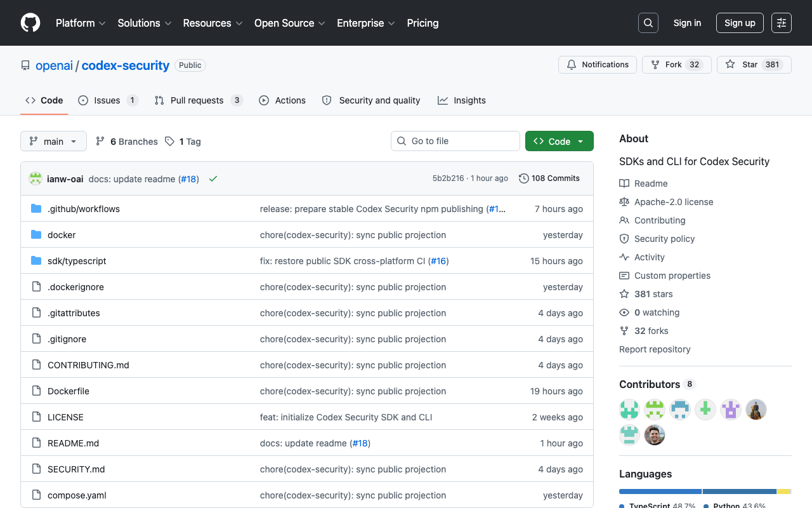Open the Insights tab

point(462,100)
